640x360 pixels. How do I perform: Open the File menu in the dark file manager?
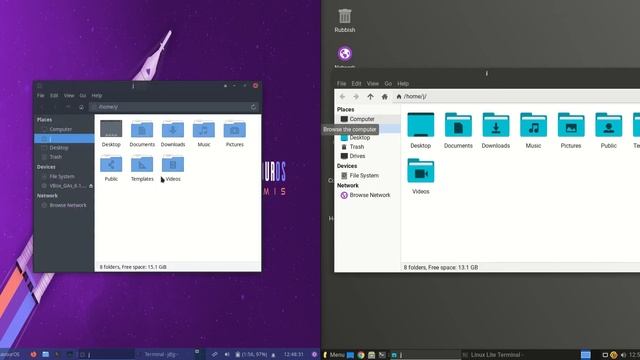[x=41, y=96]
